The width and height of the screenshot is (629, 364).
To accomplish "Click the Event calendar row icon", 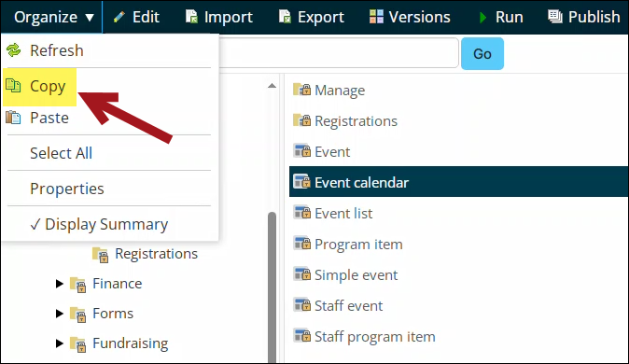I will (x=301, y=182).
